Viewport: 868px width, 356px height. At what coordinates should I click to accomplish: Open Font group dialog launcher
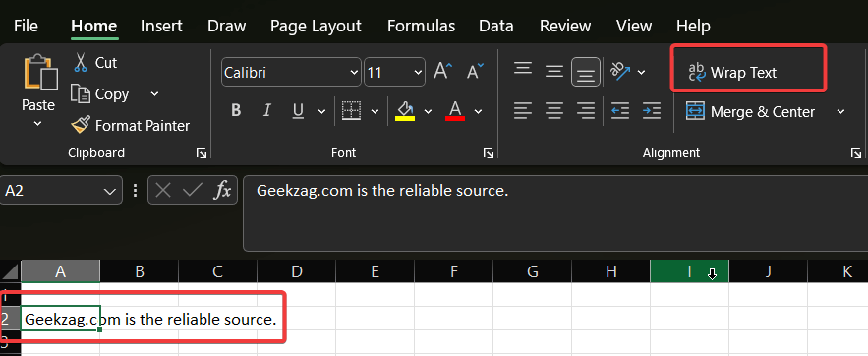coord(489,153)
